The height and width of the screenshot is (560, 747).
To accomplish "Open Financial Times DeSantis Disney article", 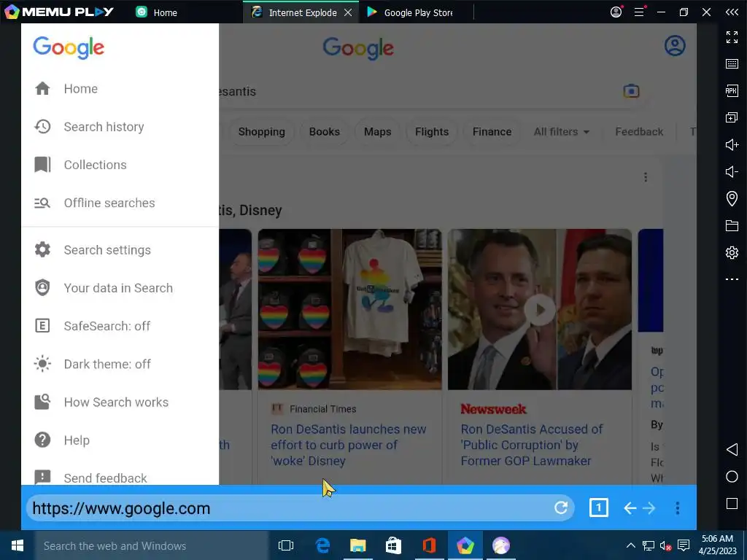I will pyautogui.click(x=348, y=445).
